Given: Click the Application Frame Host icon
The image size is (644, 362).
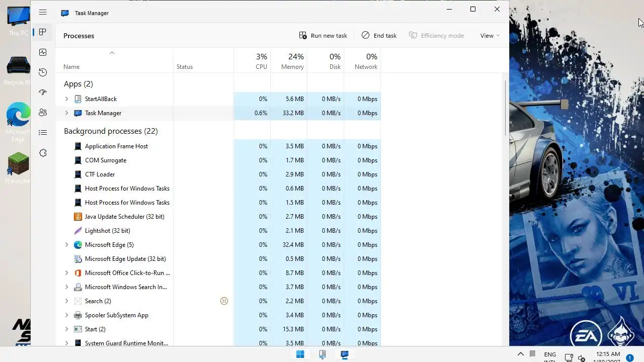Looking at the screenshot, I should [x=78, y=146].
